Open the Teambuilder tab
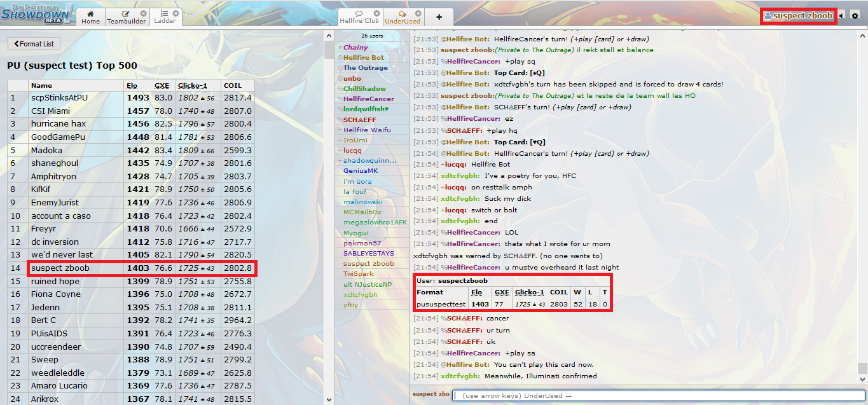868x405 pixels. (126, 17)
